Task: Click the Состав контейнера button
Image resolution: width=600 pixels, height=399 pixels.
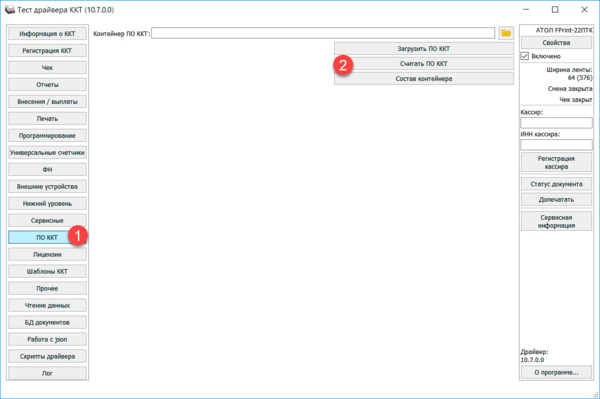Action: [x=424, y=78]
